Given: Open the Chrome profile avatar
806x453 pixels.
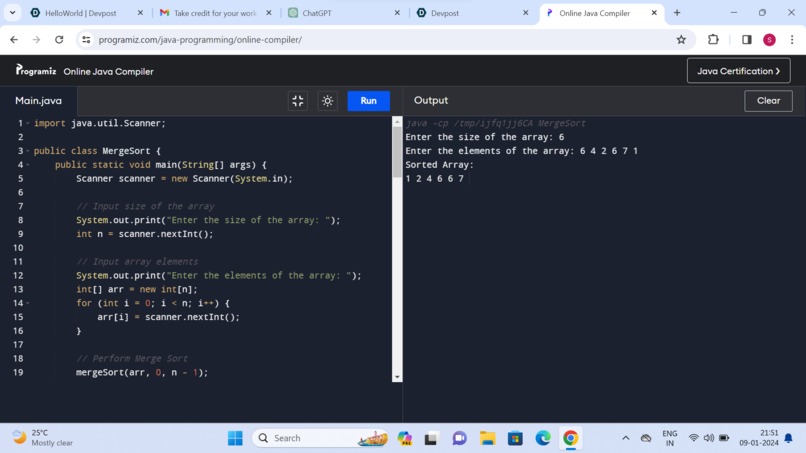Looking at the screenshot, I should tap(769, 40).
